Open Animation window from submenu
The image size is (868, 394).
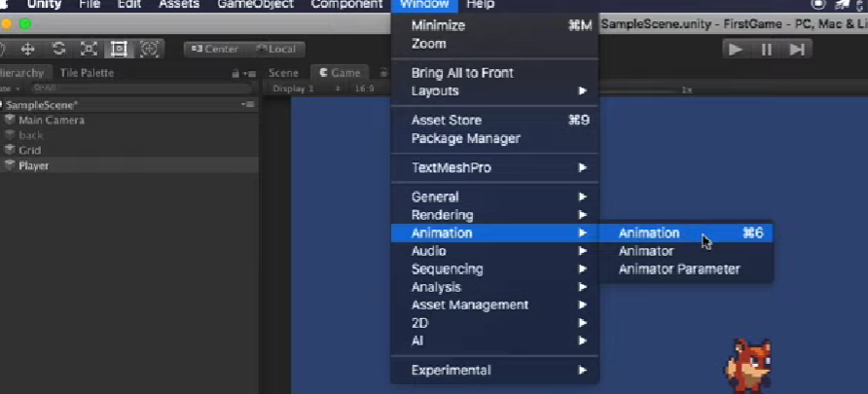[685, 233]
